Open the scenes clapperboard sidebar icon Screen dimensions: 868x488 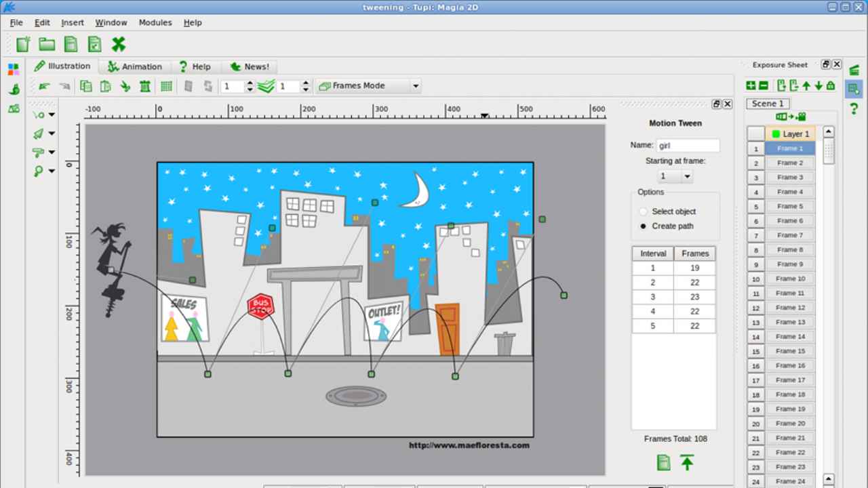(x=854, y=69)
